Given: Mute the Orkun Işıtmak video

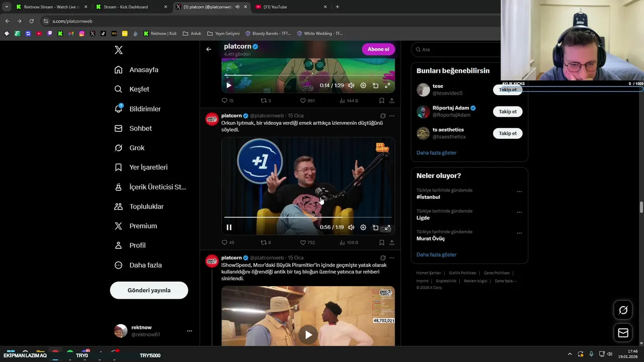Looking at the screenshot, I should 351,227.
